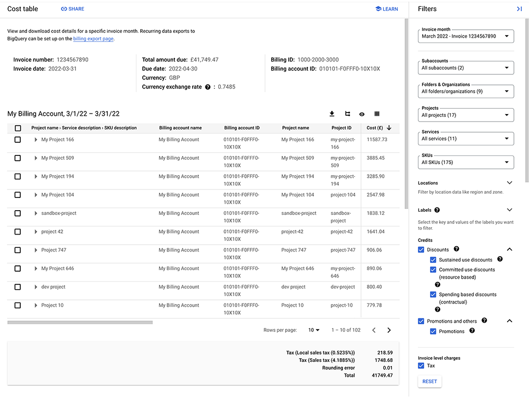Uncheck the Discounts checkbox

421,250
